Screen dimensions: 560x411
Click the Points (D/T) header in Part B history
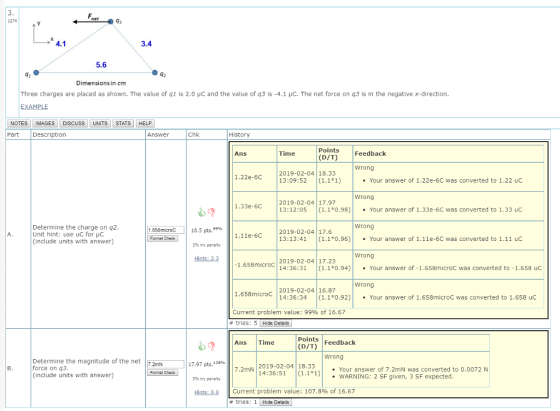[x=308, y=342]
